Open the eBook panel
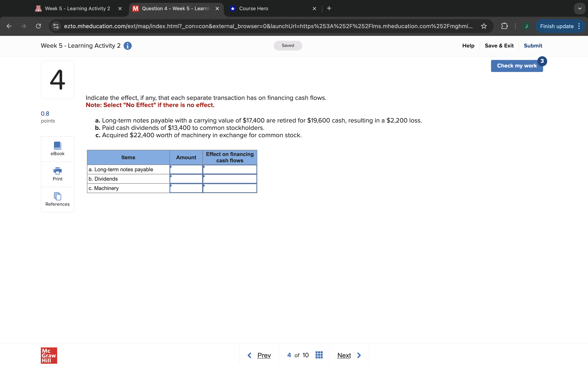Image resolution: width=588 pixels, height=367 pixels. [57, 149]
